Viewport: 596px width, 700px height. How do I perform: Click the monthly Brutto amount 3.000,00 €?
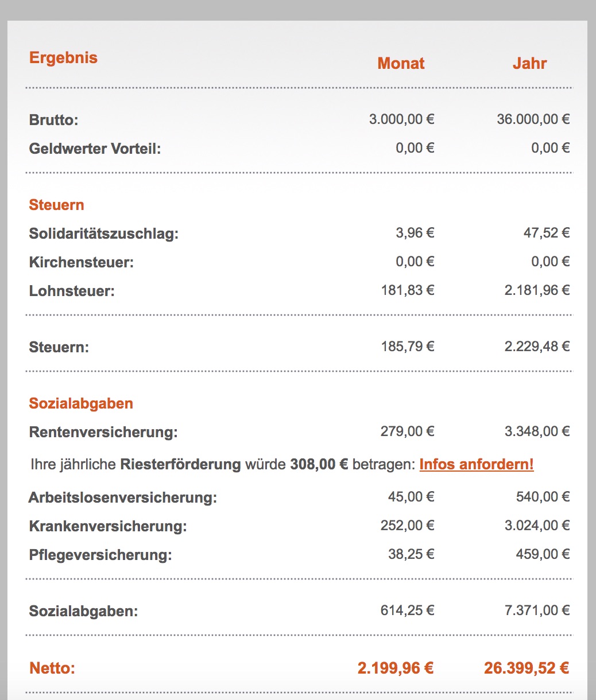click(401, 119)
